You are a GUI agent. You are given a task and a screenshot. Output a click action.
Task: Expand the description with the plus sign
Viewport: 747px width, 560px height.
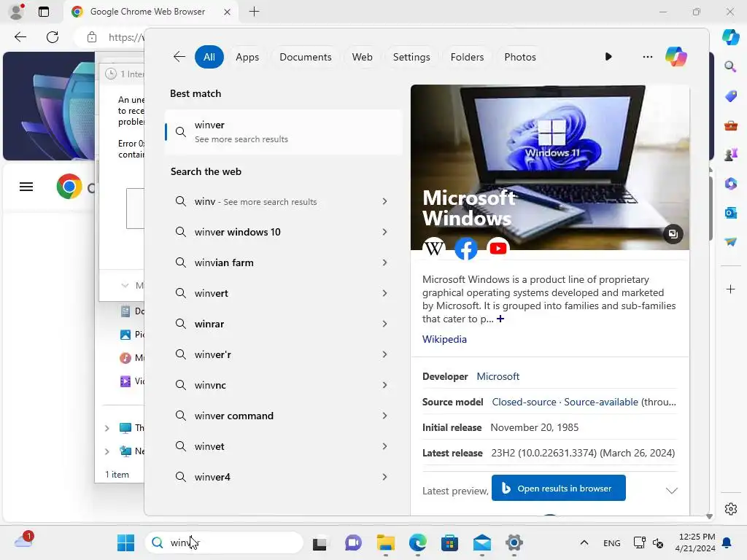[x=500, y=319]
